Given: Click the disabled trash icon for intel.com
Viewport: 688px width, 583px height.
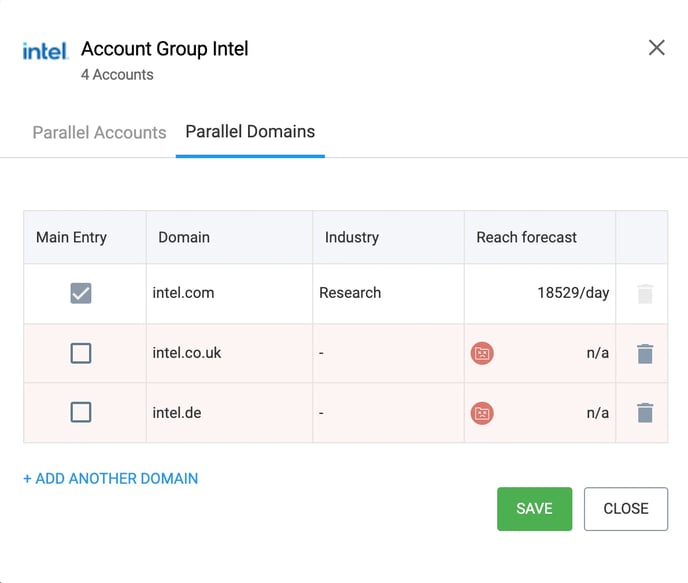Looking at the screenshot, I should (645, 293).
